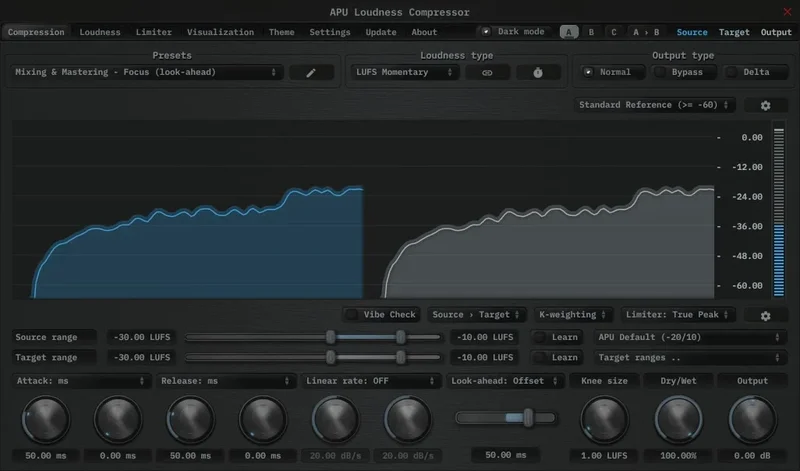Viewport: 800px width, 471px height.
Task: Click the Look-ahead 50.00 ms value field
Action: (505, 455)
